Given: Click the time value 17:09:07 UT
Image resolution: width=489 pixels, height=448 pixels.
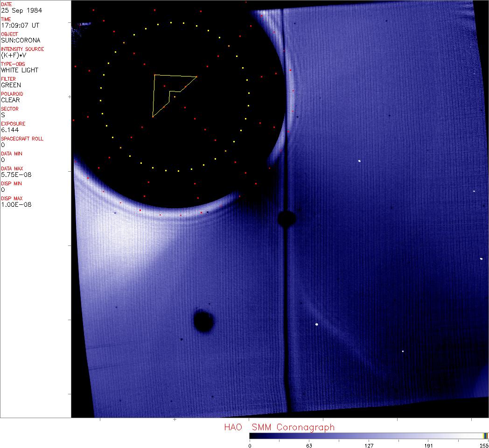Looking at the screenshot, I should point(19,25).
